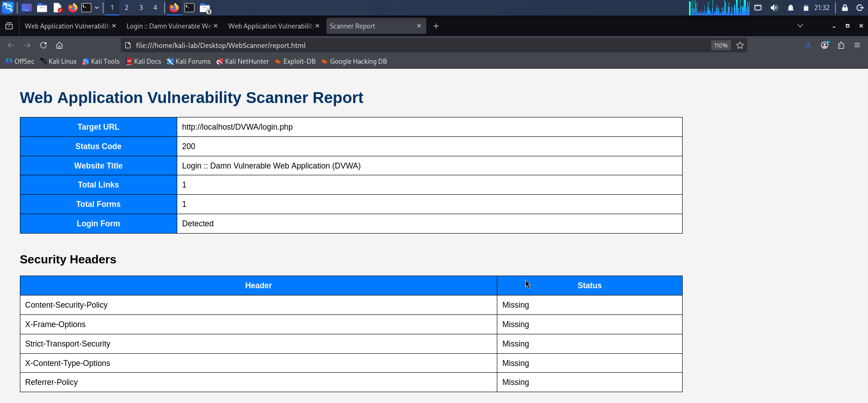Viewport: 868px width, 403px height.
Task: Close the Scanner Report tab
Action: pos(419,26)
